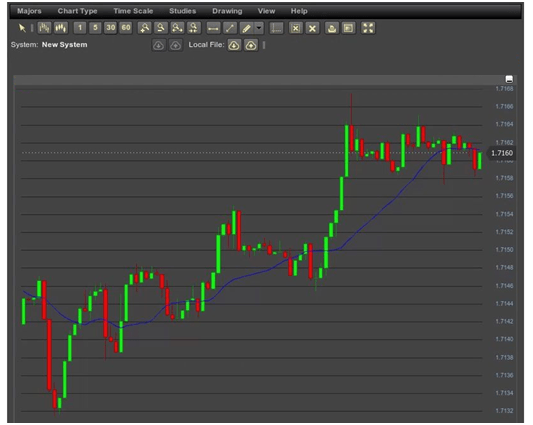Click the 1.7132 price axis label
The height and width of the screenshot is (425, 533).
point(504,411)
